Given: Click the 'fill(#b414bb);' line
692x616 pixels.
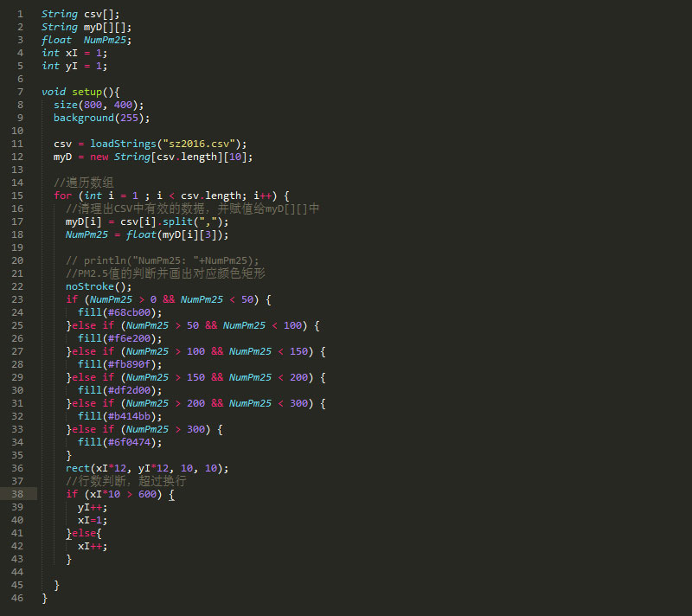Looking at the screenshot, I should (119, 416).
